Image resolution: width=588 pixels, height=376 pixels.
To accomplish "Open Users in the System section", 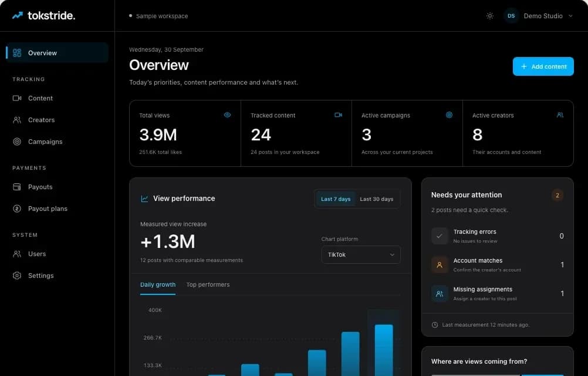I will (57, 254).
